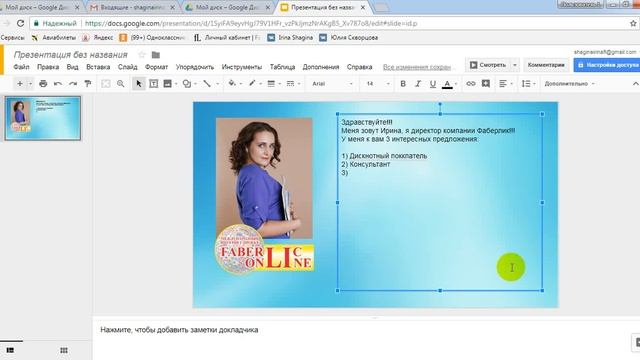This screenshot has height=360, width=640.
Task: Switch to grid view icon at bottom
Action: [x=64, y=350]
